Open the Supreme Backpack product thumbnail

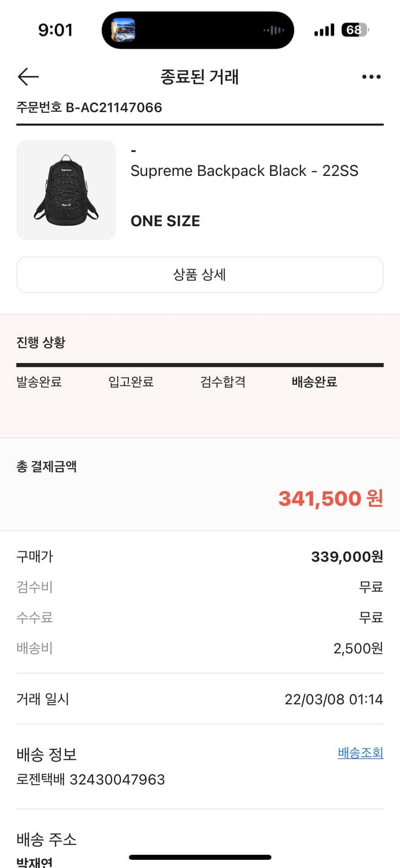point(66,190)
